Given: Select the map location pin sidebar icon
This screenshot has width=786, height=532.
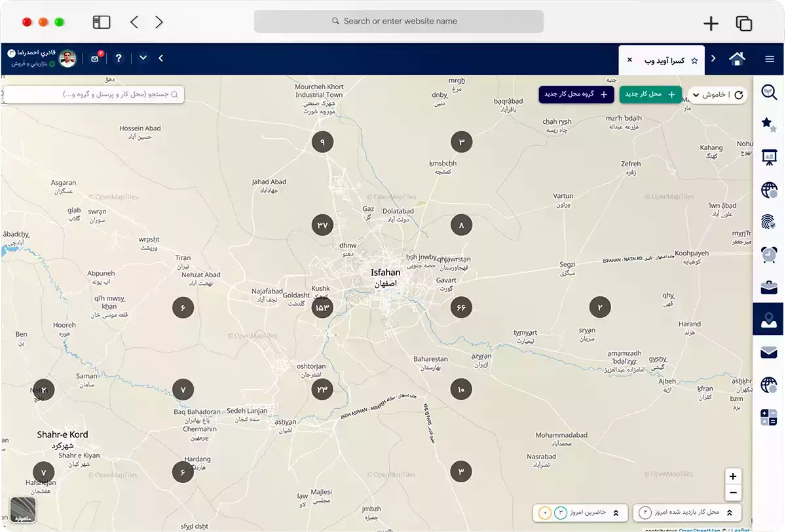Looking at the screenshot, I should pos(768,320).
